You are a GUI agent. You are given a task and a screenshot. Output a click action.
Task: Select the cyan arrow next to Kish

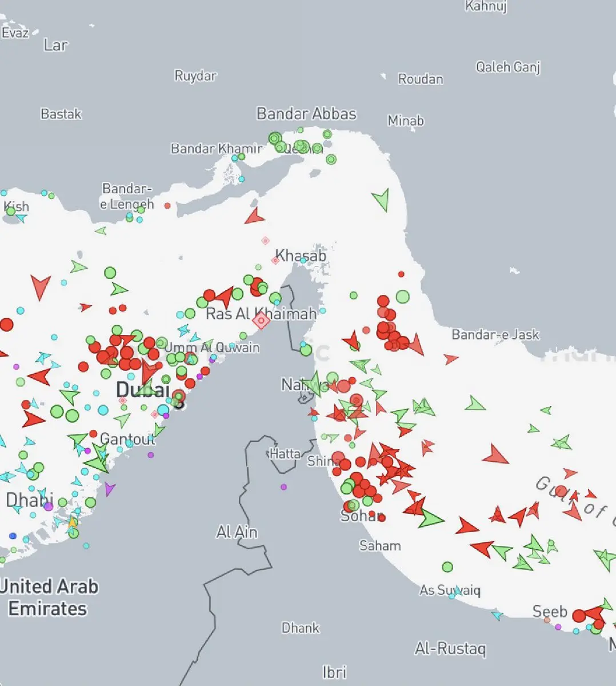click(x=21, y=218)
